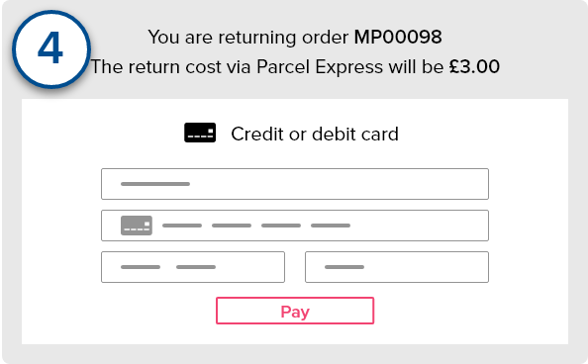Focus the card number input field
This screenshot has height=364, width=588.
295,226
